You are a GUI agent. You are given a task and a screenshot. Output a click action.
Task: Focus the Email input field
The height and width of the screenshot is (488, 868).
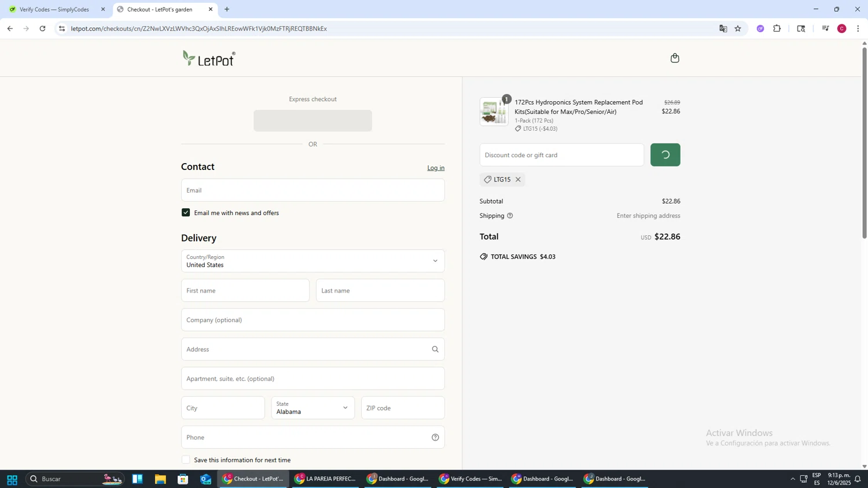tap(312, 190)
